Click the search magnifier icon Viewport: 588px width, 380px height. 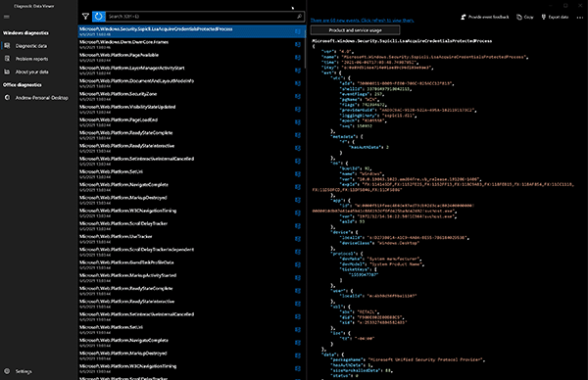pos(299,16)
